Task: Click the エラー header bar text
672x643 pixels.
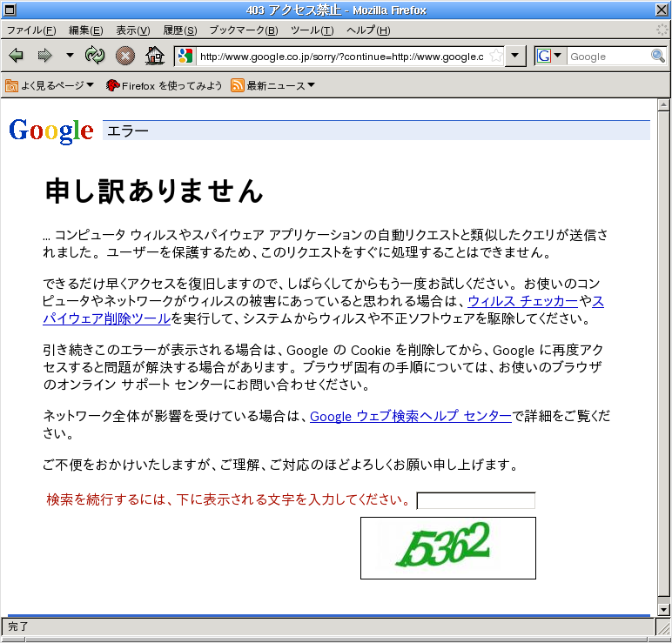Action: pos(128,131)
